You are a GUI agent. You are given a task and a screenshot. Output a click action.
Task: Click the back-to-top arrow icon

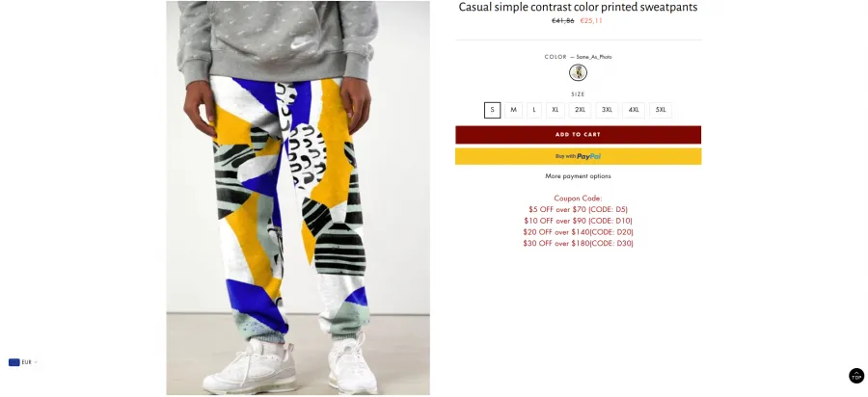coord(855,376)
